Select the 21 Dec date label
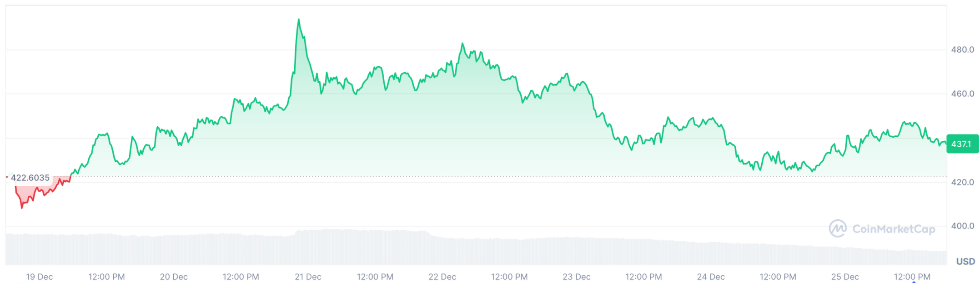Image resolution: width=980 pixels, height=283 pixels. [x=308, y=277]
